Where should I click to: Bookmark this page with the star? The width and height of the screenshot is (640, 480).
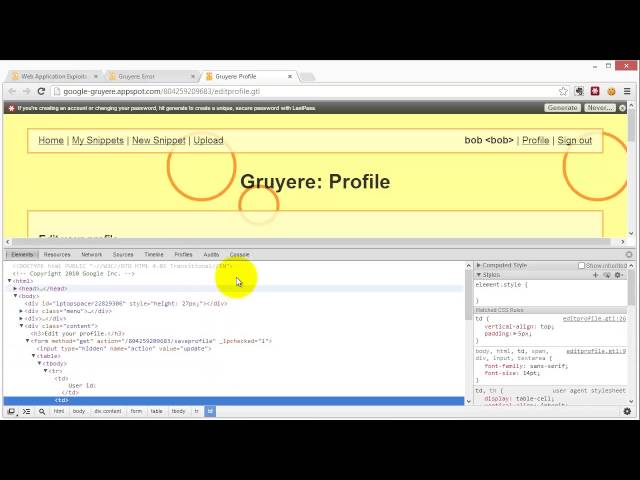563,91
